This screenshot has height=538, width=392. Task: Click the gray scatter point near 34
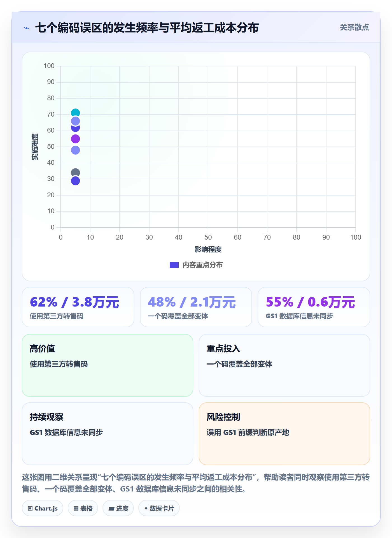click(75, 173)
